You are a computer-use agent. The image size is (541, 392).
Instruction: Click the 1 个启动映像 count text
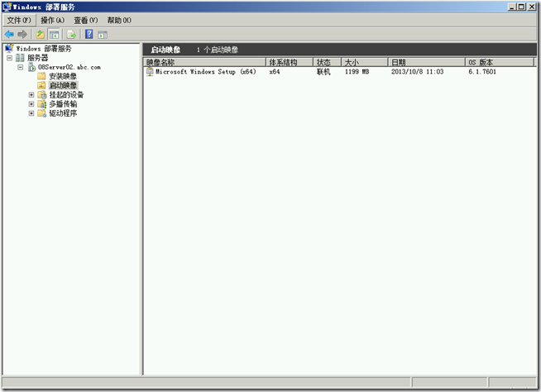[218, 50]
